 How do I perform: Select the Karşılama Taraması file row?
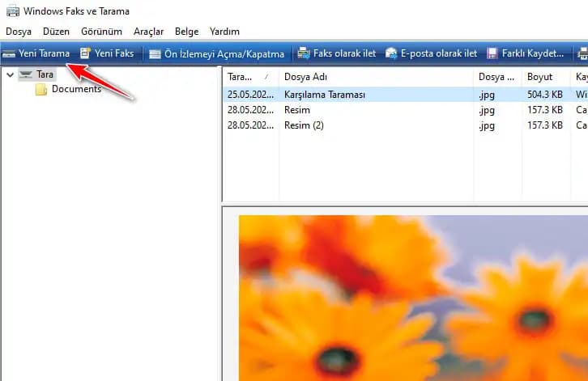[x=325, y=95]
